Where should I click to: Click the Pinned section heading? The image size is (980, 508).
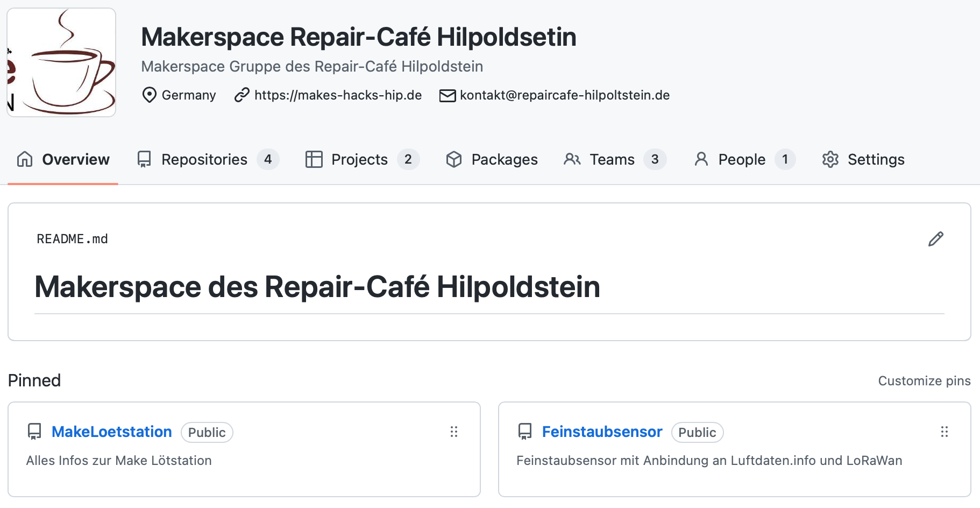point(34,380)
